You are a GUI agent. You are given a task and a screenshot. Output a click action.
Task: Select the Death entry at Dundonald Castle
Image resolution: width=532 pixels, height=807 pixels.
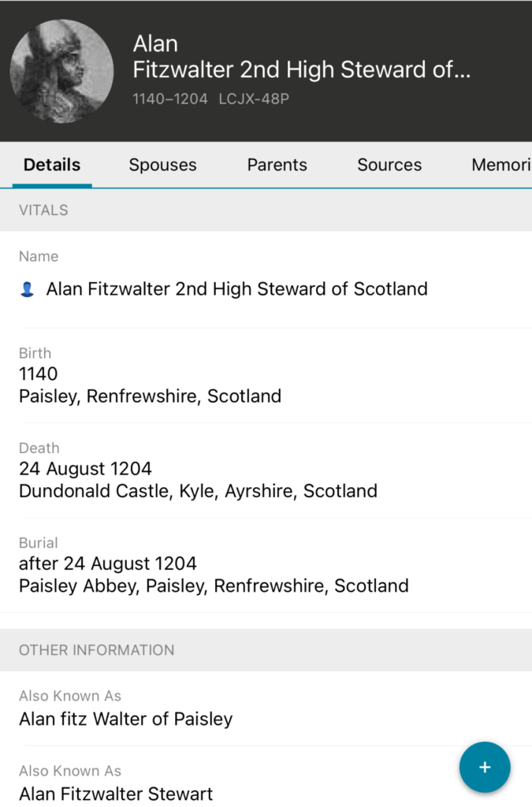[x=198, y=480]
